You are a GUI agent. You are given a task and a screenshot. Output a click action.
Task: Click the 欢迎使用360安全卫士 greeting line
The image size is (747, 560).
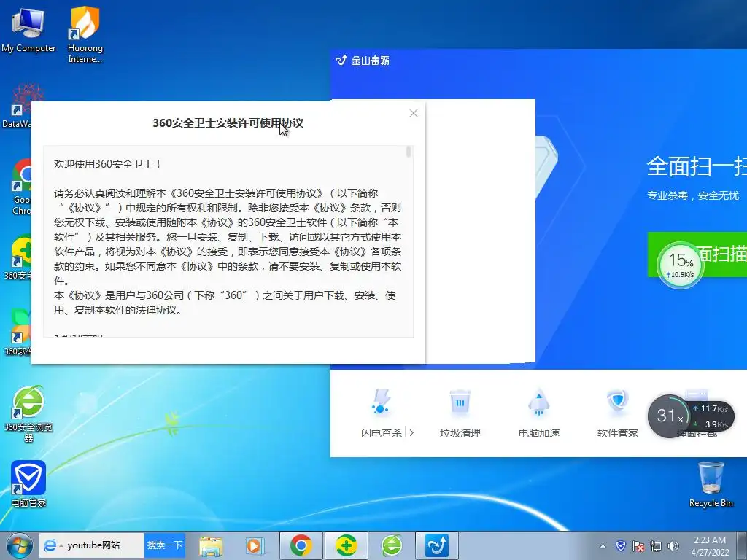[x=108, y=164]
